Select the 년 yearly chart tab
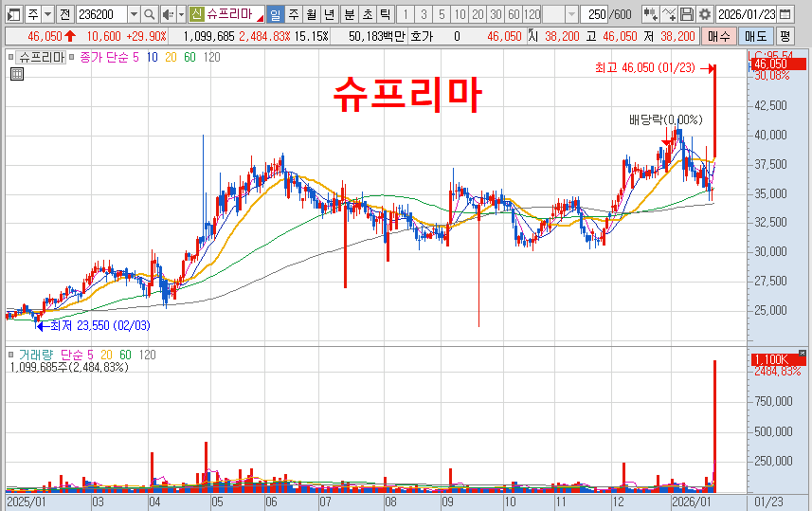The width and height of the screenshot is (812, 511). pyautogui.click(x=329, y=14)
